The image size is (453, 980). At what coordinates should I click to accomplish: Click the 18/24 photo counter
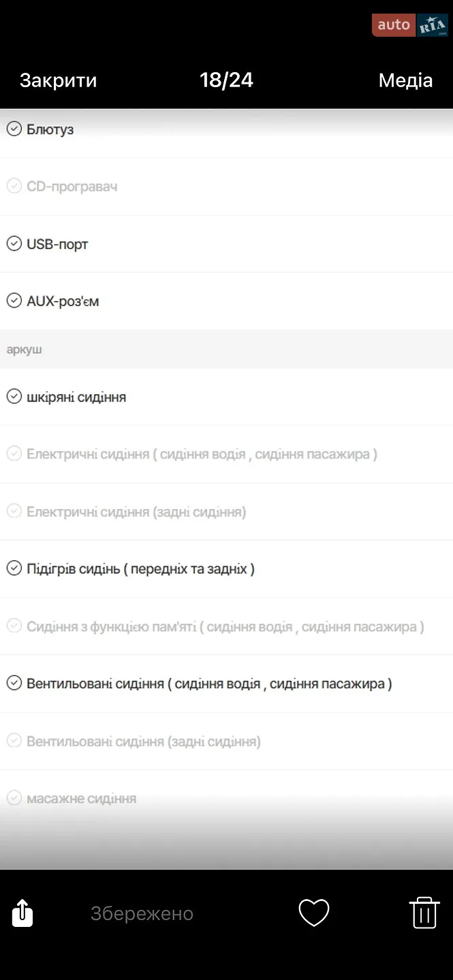click(x=226, y=80)
